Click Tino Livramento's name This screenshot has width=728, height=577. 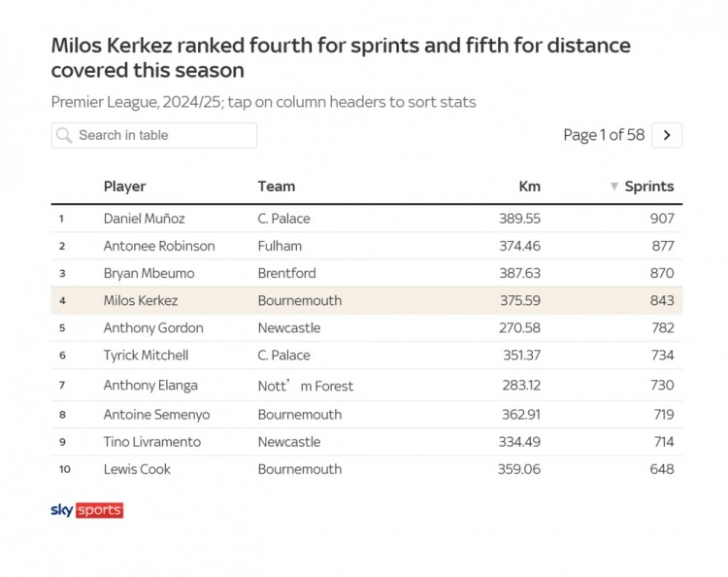pyautogui.click(x=152, y=441)
